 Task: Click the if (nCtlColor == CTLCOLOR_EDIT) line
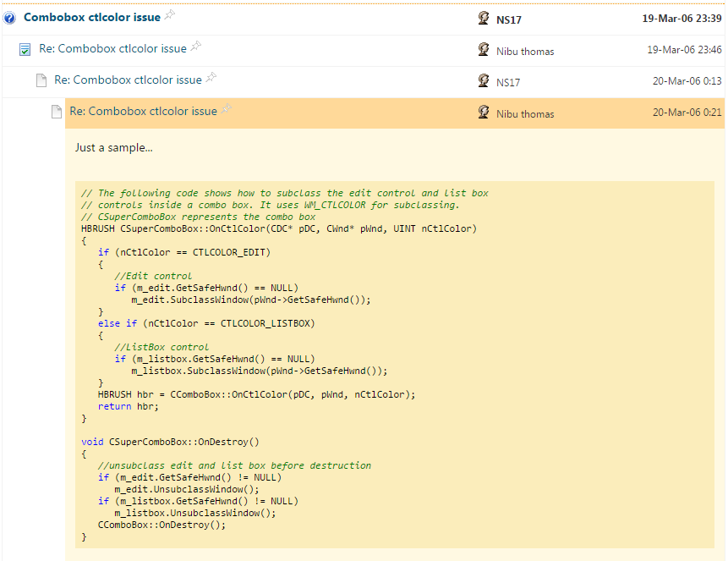[x=184, y=252]
